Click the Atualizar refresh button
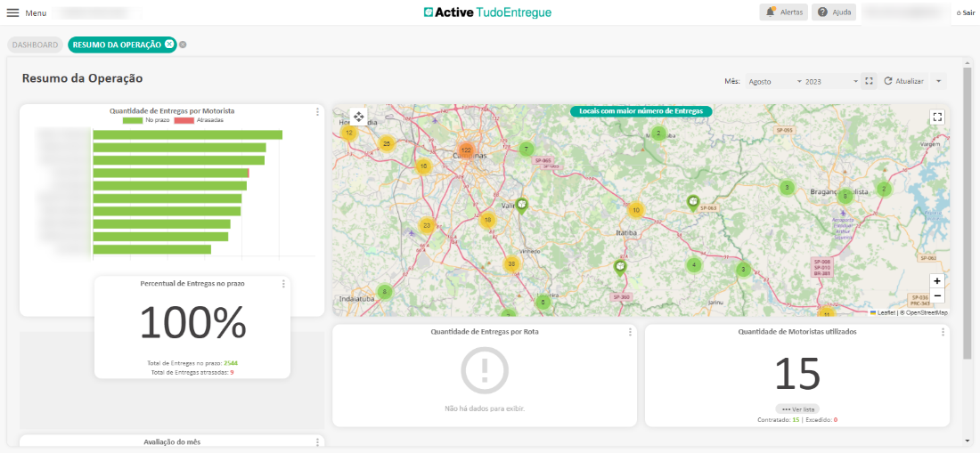The height and width of the screenshot is (453, 980). 904,81
